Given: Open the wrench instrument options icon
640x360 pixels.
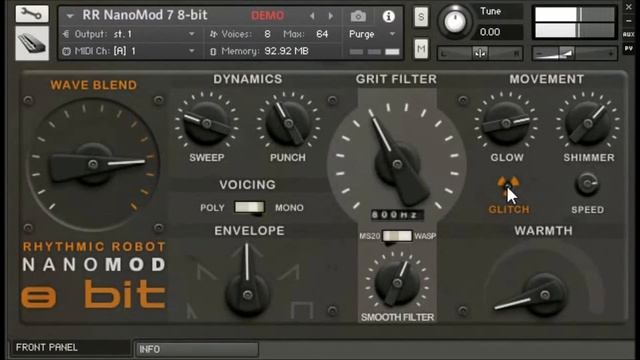Looking at the screenshot, I should (32, 14).
